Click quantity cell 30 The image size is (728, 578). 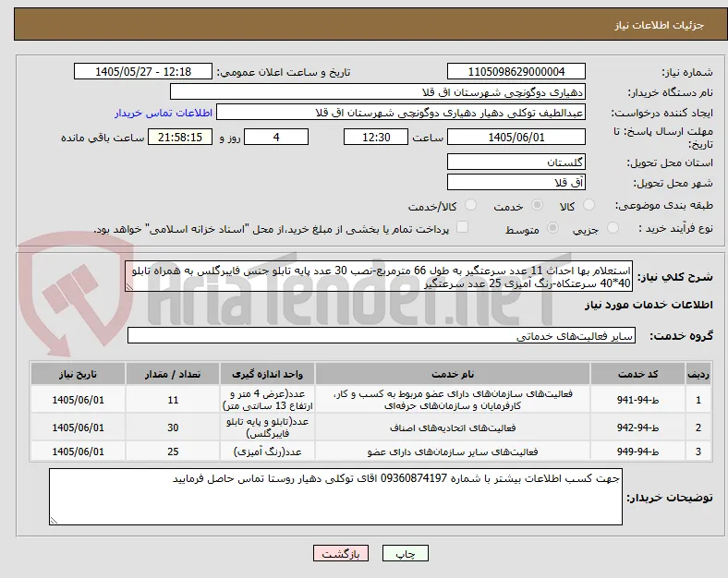click(173, 427)
